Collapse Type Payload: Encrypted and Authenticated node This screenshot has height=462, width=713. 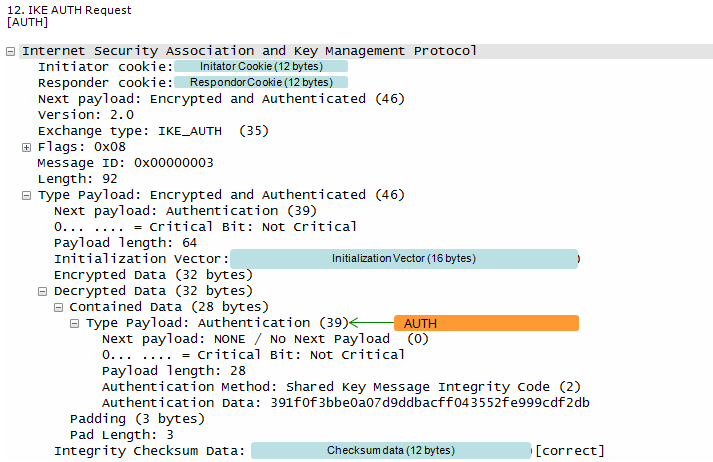point(26,196)
